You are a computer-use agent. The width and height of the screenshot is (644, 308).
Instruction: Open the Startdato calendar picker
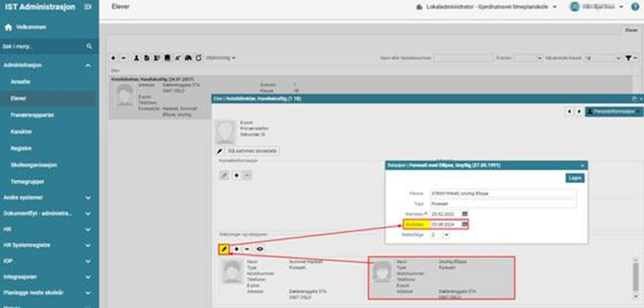pos(464,214)
